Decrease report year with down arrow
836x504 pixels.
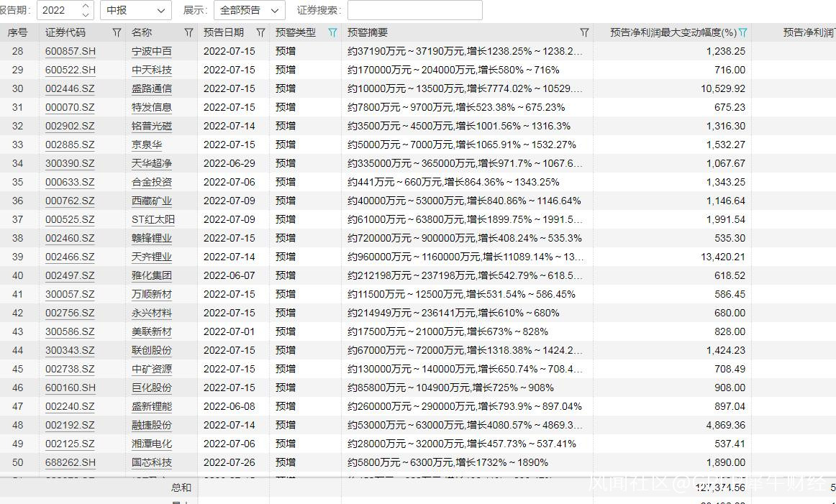click(x=86, y=14)
